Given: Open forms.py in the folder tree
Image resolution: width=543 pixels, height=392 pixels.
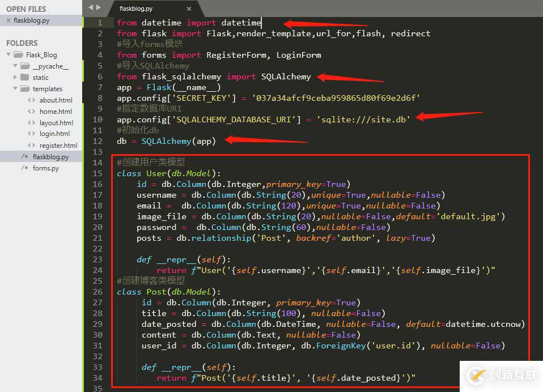Looking at the screenshot, I should pyautogui.click(x=46, y=168).
